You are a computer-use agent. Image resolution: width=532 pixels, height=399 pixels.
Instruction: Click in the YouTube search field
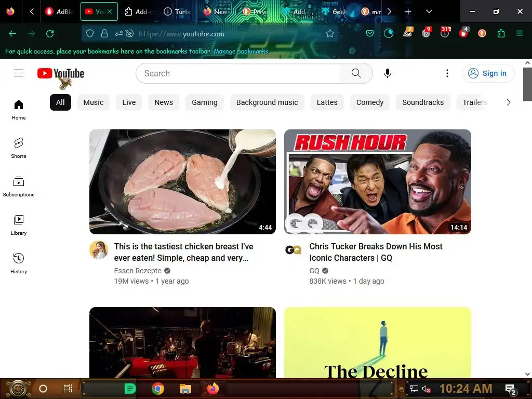238,73
